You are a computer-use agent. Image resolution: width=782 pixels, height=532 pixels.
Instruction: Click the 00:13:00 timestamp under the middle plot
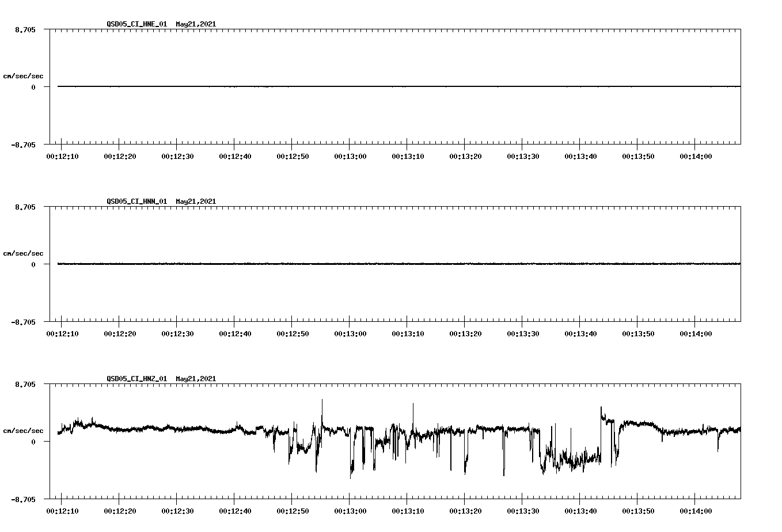pyautogui.click(x=351, y=333)
